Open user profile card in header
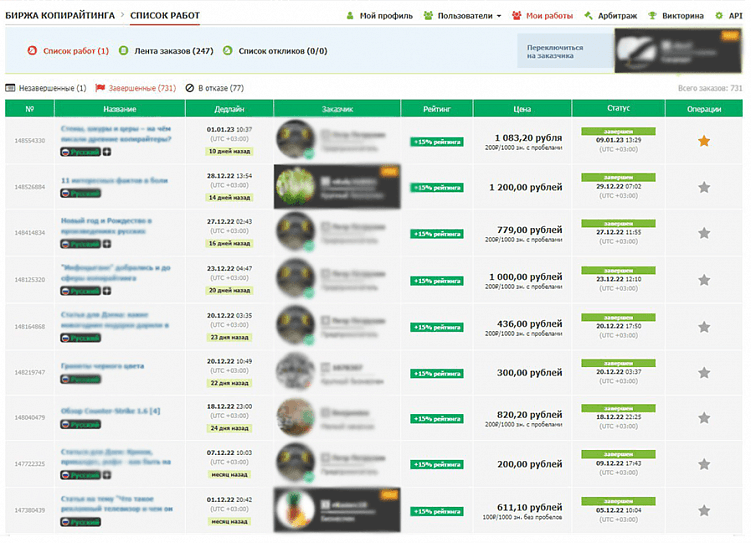The height and width of the screenshot is (543, 751). click(678, 50)
